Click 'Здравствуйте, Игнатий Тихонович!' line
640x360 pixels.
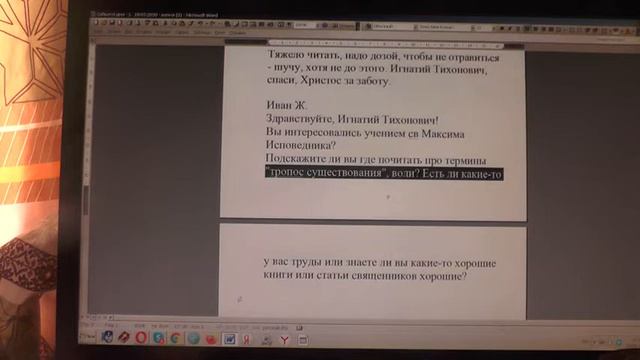(352, 119)
